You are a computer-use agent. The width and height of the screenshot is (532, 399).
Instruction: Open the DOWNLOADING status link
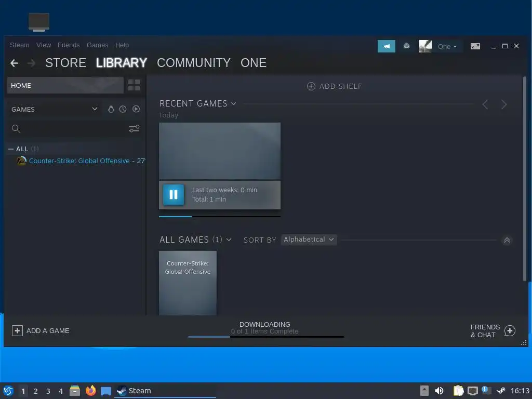pyautogui.click(x=265, y=324)
